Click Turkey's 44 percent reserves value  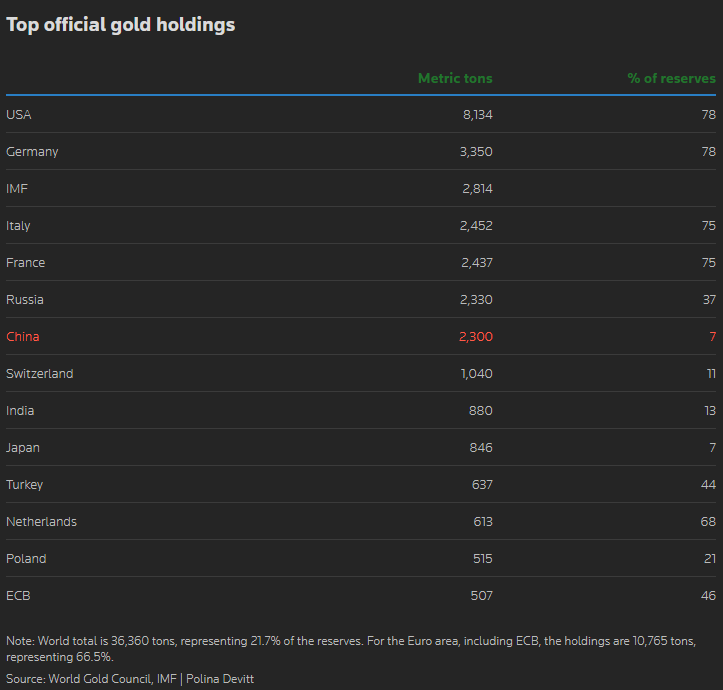[x=708, y=485]
